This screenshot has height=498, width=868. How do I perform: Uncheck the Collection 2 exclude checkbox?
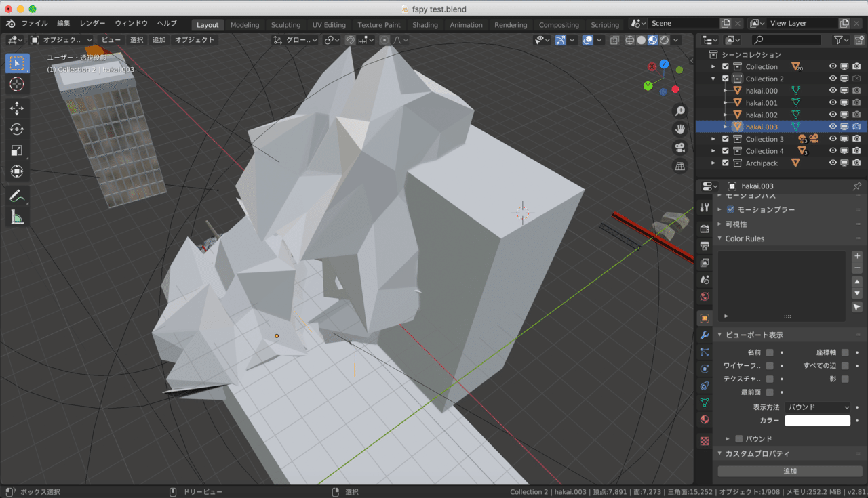click(725, 79)
